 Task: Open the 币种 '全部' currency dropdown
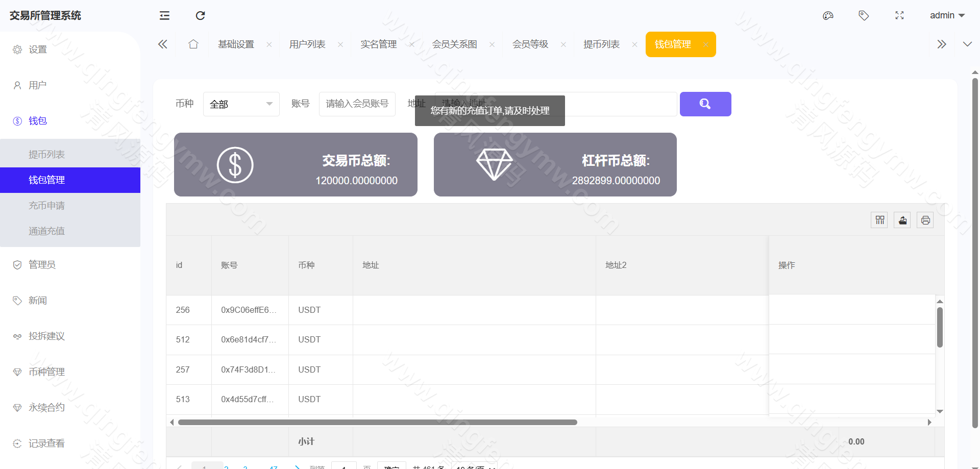click(x=241, y=104)
